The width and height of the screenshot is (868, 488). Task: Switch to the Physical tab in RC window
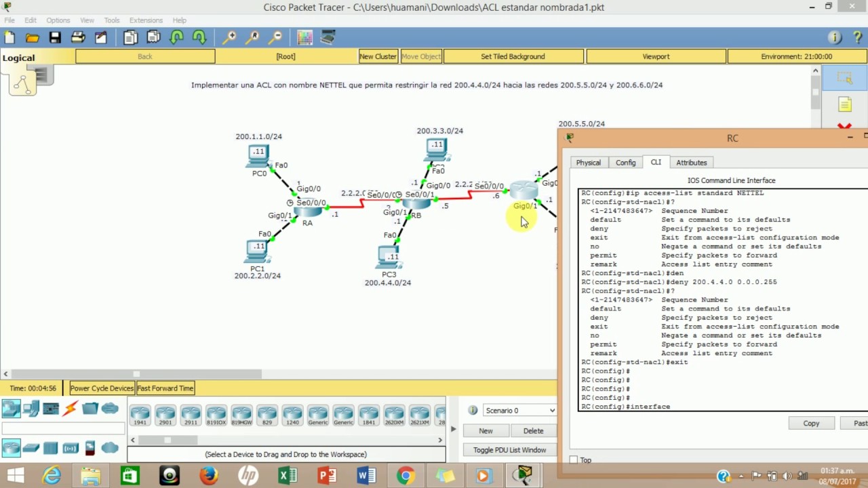(x=588, y=163)
